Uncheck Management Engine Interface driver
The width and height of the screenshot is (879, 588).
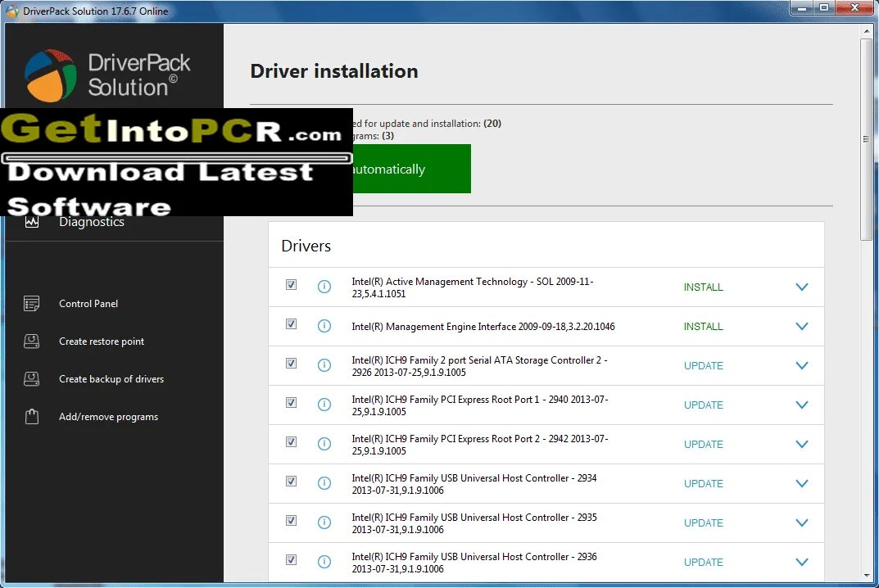(x=291, y=324)
